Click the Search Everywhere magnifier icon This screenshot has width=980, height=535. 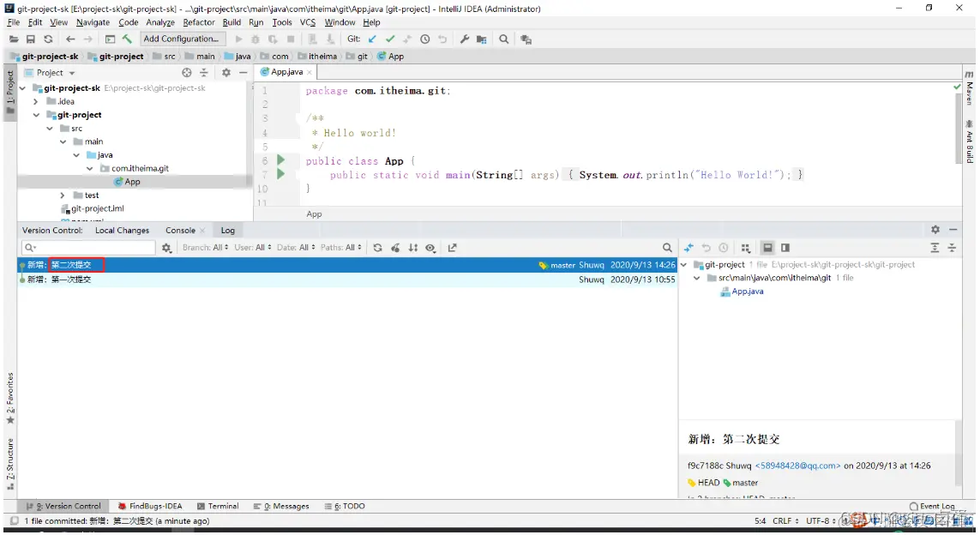(504, 39)
